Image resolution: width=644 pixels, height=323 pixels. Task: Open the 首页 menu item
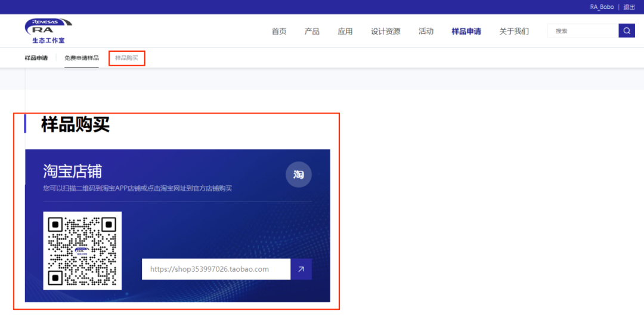click(279, 31)
